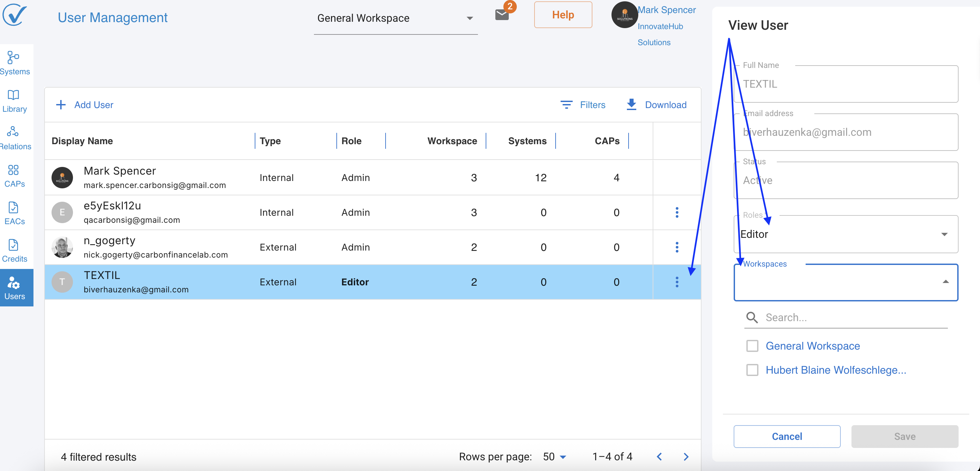Go to Relations in sidebar
Screen dimensions: 980x471
click(x=14, y=138)
